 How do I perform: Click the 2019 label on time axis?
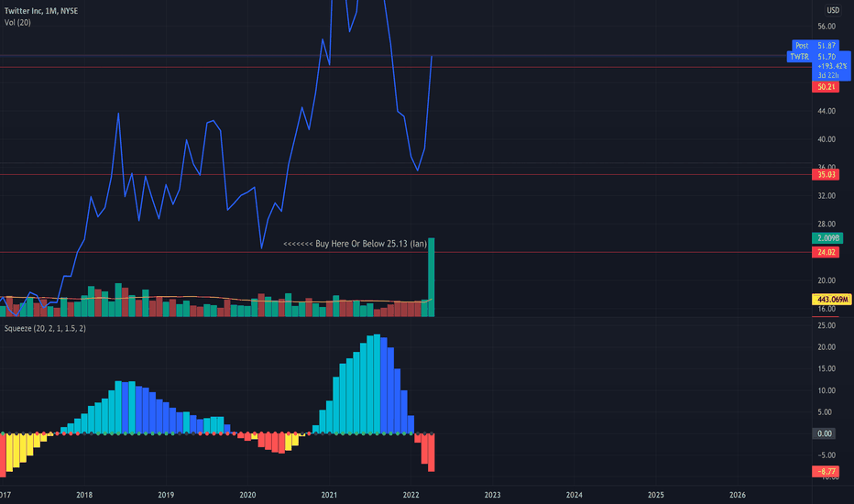pyautogui.click(x=166, y=495)
